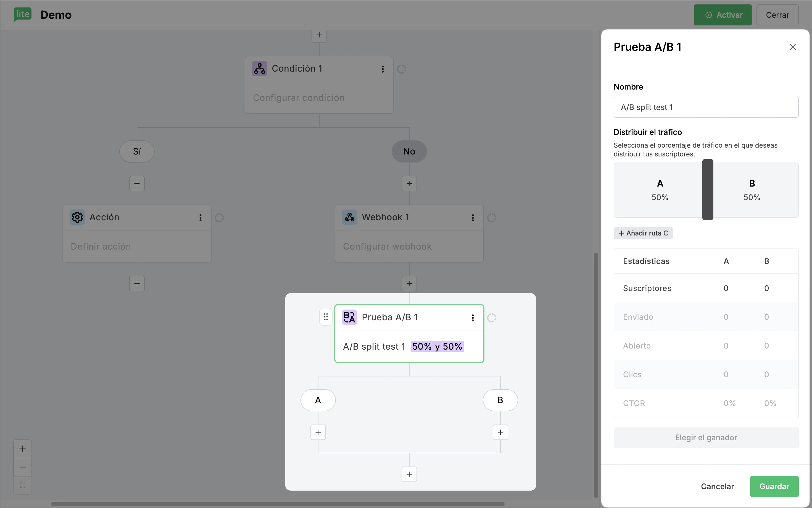Image resolution: width=812 pixels, height=508 pixels.
Task: Click the B path pill
Action: click(500, 400)
